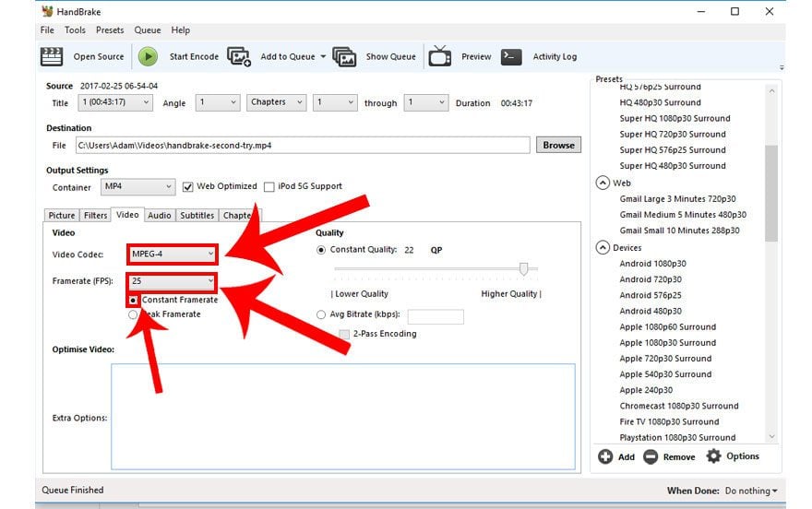Image resolution: width=812 pixels, height=509 pixels.
Task: Open the File menu
Action: click(47, 30)
